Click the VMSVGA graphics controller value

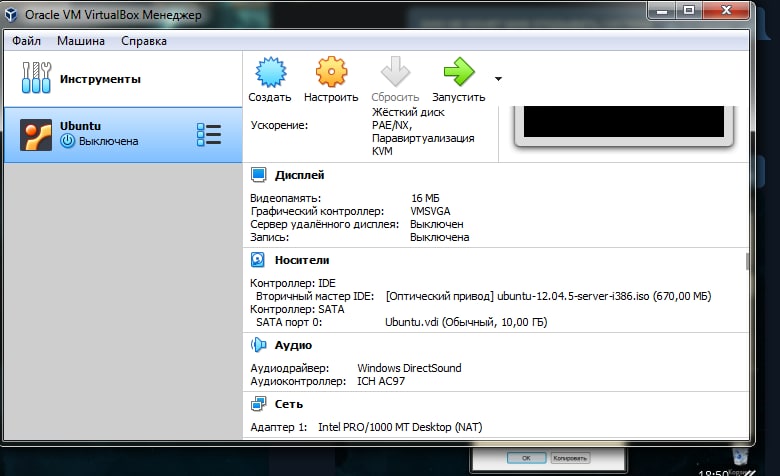click(430, 211)
